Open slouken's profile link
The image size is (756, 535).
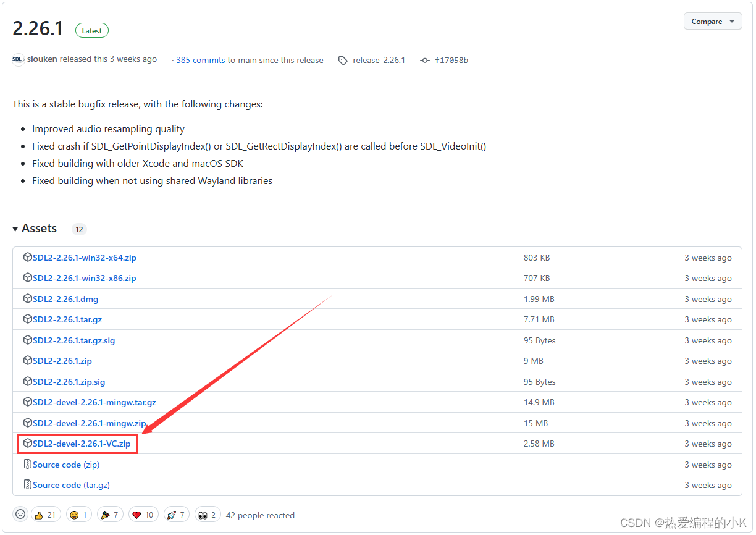click(x=42, y=59)
